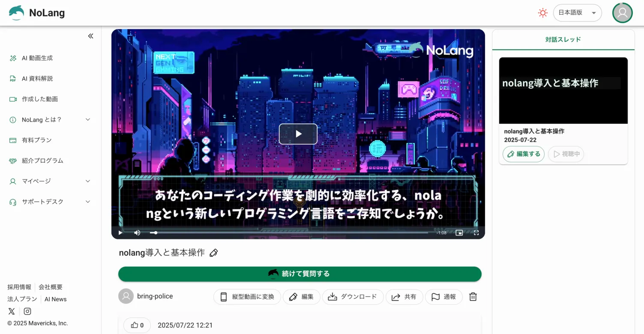Open the nolang導入と基本操作 thread thumbnail
Viewport: 644px width, 334px height.
point(563,91)
